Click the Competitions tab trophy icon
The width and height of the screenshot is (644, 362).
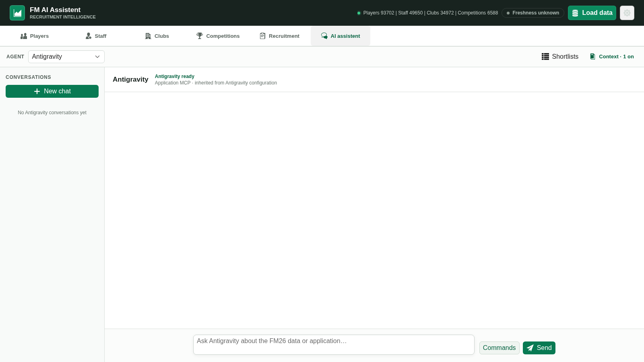(200, 36)
